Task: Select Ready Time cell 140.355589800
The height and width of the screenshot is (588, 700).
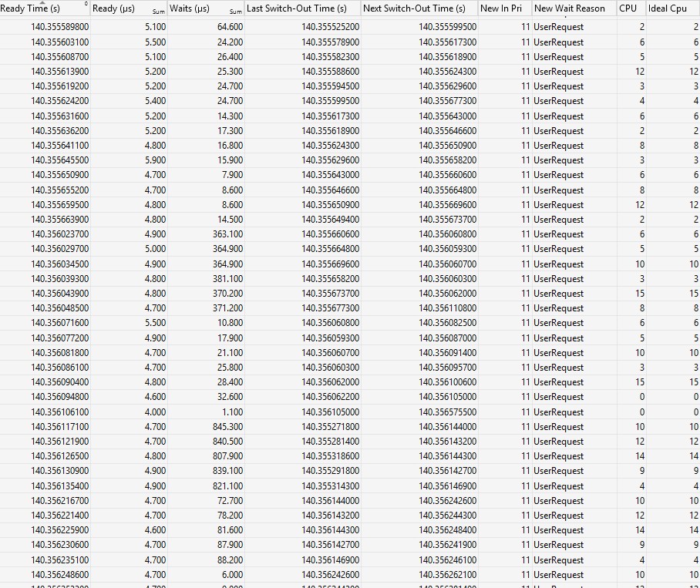Action: [x=60, y=27]
